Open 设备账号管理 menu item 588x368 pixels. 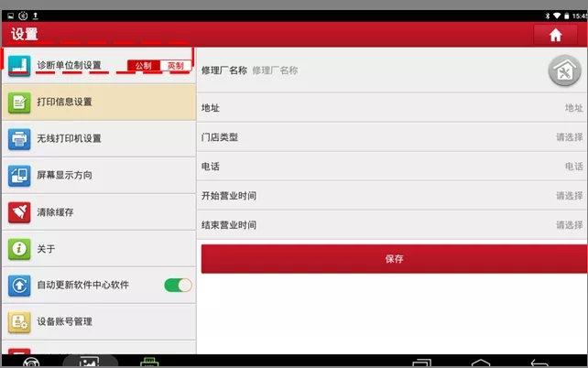[100, 322]
